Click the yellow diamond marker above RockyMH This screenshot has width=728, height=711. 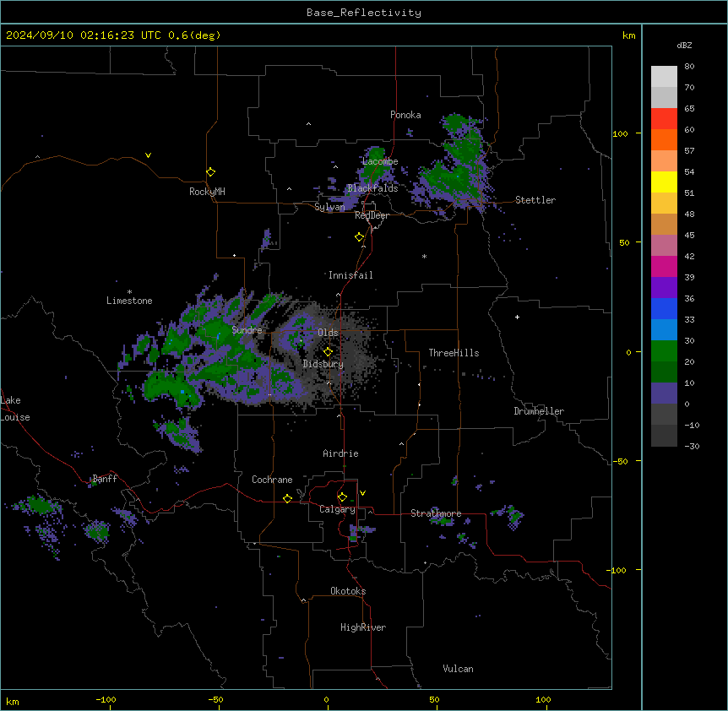click(210, 172)
